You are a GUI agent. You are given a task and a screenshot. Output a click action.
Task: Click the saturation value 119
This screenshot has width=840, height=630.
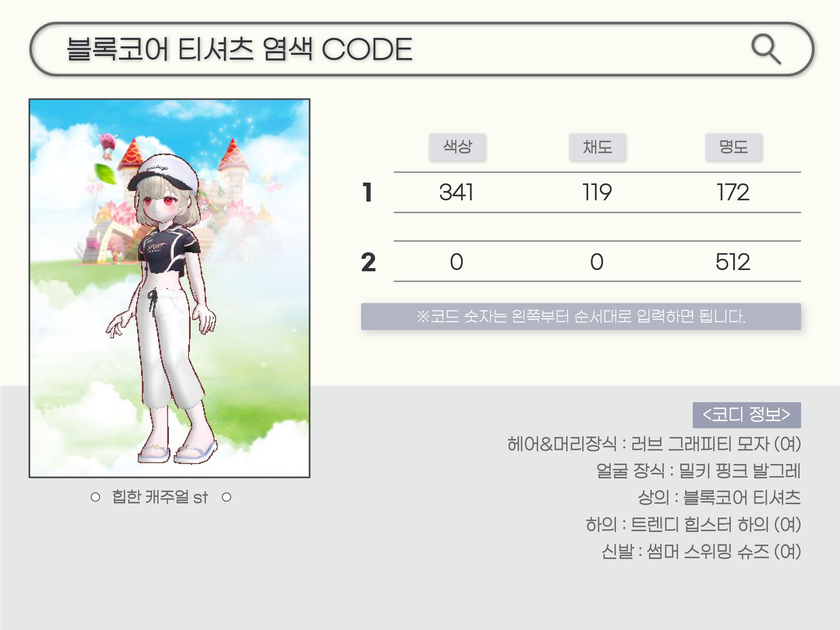click(597, 192)
